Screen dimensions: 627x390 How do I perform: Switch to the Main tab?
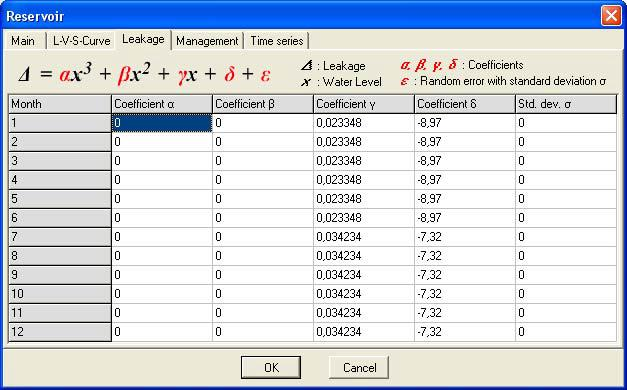click(25, 41)
